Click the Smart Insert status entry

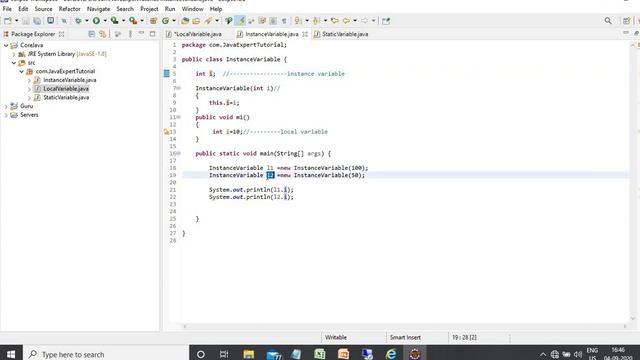(x=405, y=338)
